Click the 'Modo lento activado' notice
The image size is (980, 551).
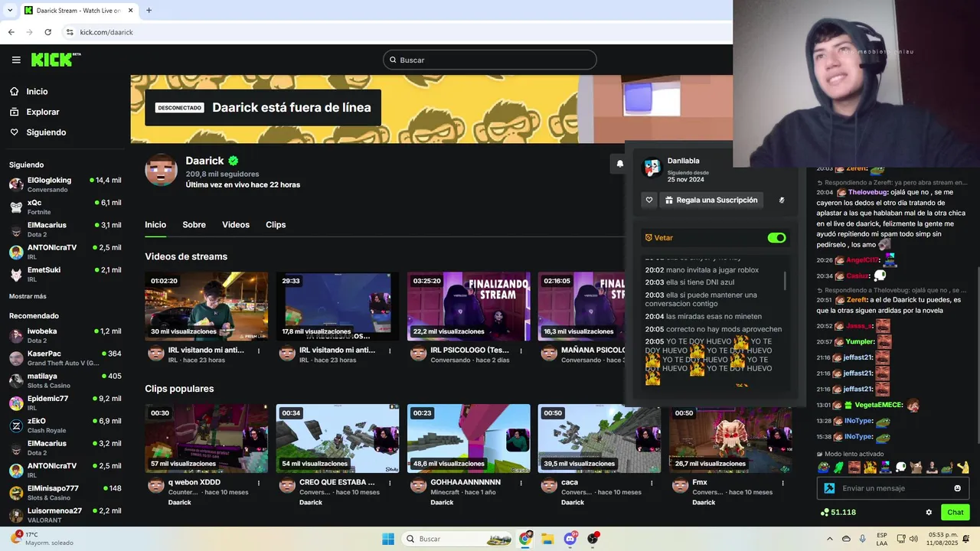850,454
